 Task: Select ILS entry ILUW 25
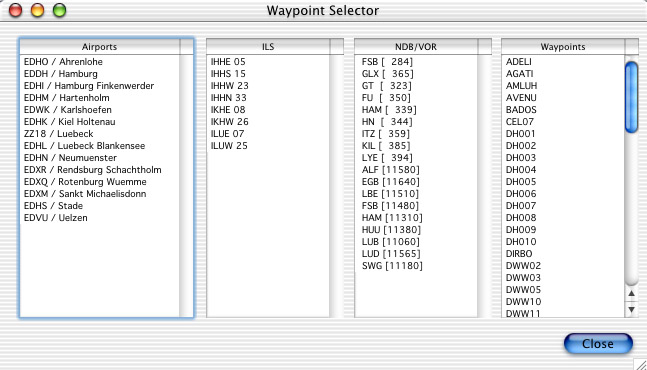tap(229, 146)
